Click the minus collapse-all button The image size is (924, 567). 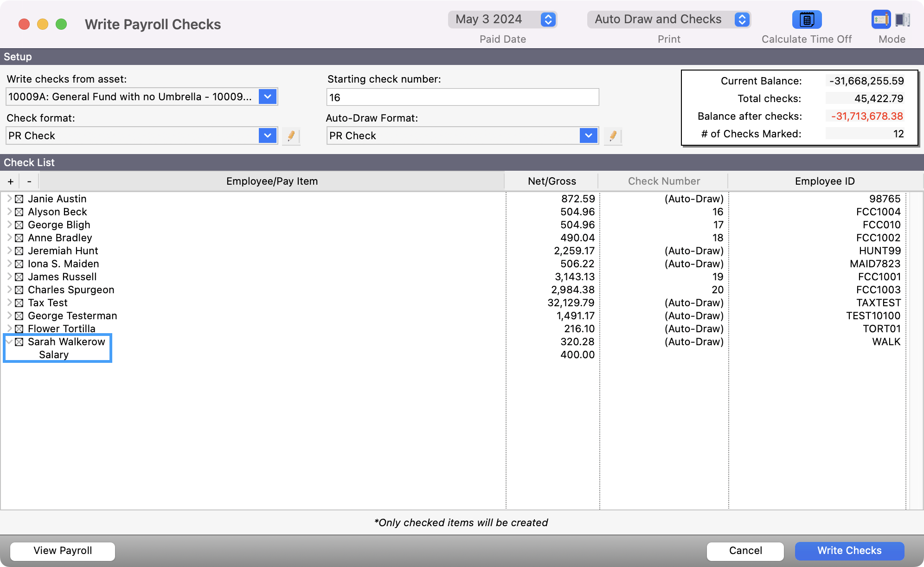click(x=29, y=181)
